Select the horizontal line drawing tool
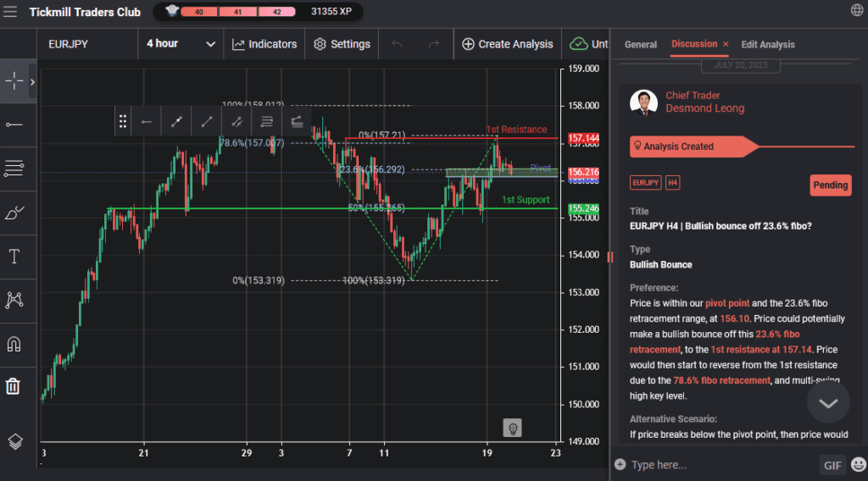868x481 pixels. coord(14,124)
